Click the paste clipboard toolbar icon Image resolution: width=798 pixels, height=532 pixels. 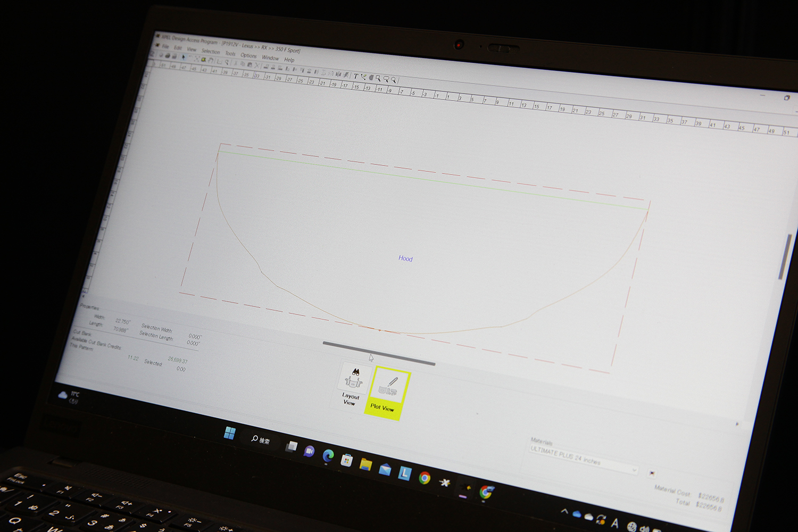pyautogui.click(x=250, y=64)
